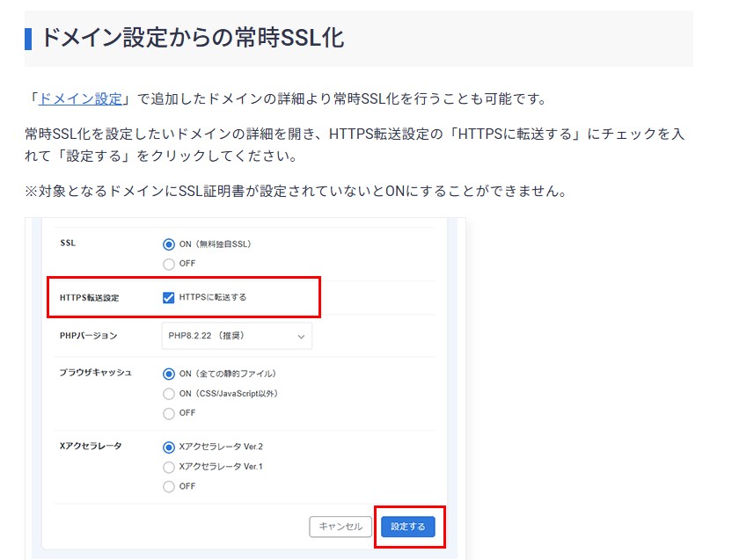732x560 pixels.
Task: Open the ドメイン設定 link
Action: click(80, 99)
